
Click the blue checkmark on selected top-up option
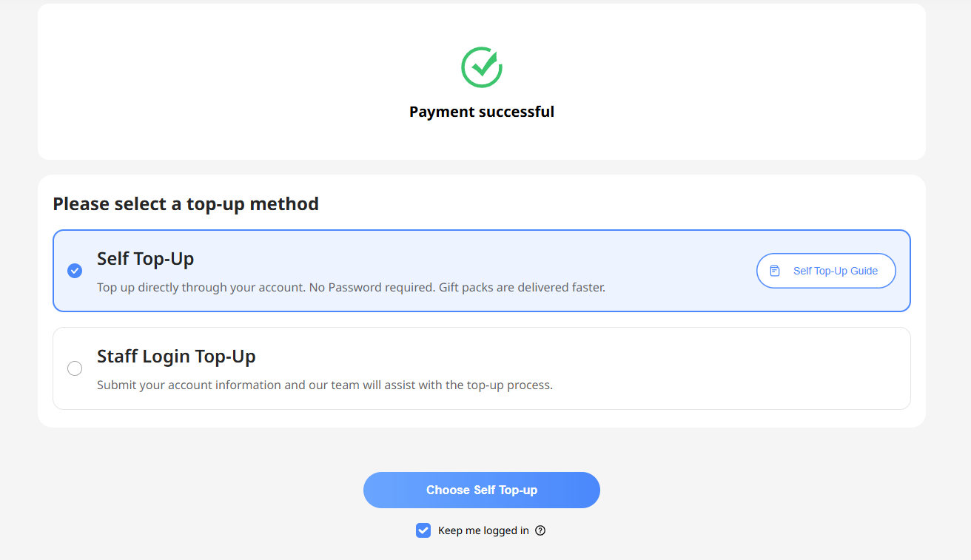point(75,271)
